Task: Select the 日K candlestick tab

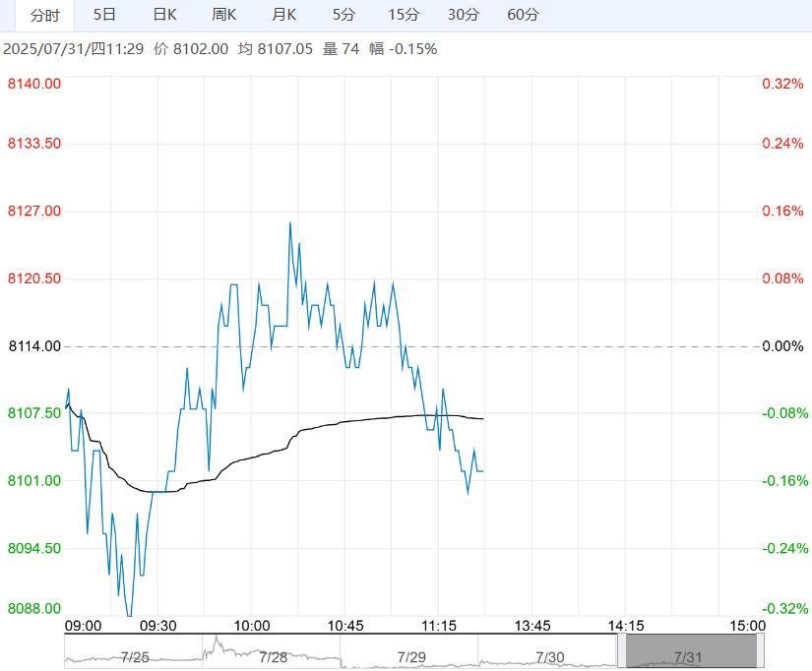Action: point(164,15)
